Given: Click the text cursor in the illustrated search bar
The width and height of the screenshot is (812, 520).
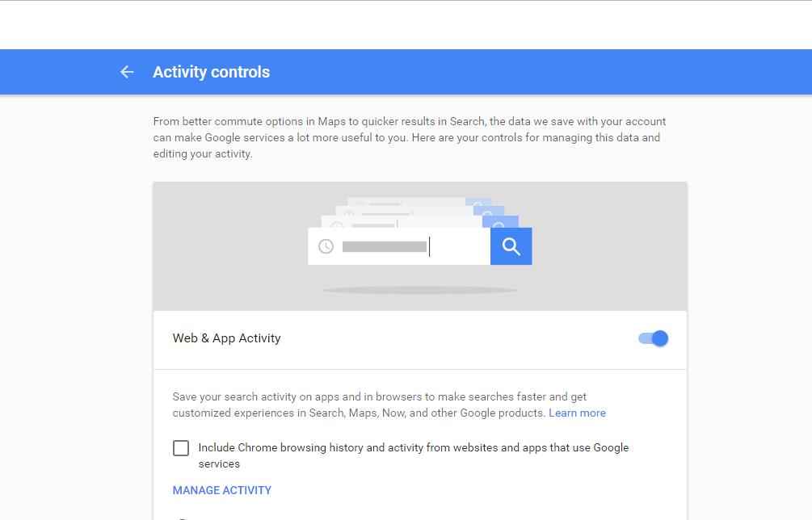Looking at the screenshot, I should coord(429,246).
